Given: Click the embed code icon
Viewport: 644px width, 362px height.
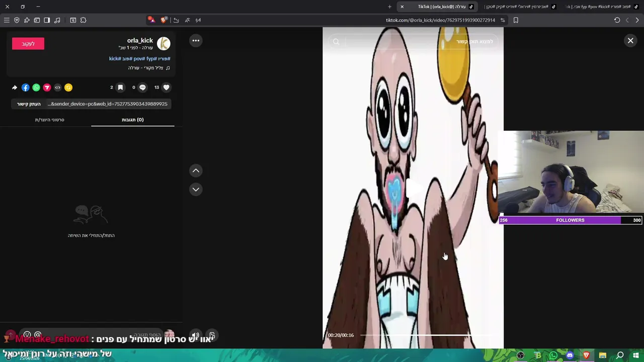Looking at the screenshot, I should [x=57, y=87].
